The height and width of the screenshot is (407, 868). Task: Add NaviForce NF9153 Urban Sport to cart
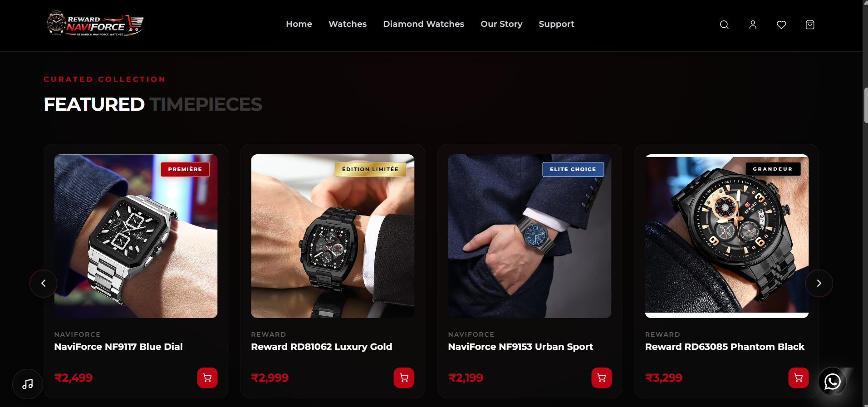tap(602, 378)
